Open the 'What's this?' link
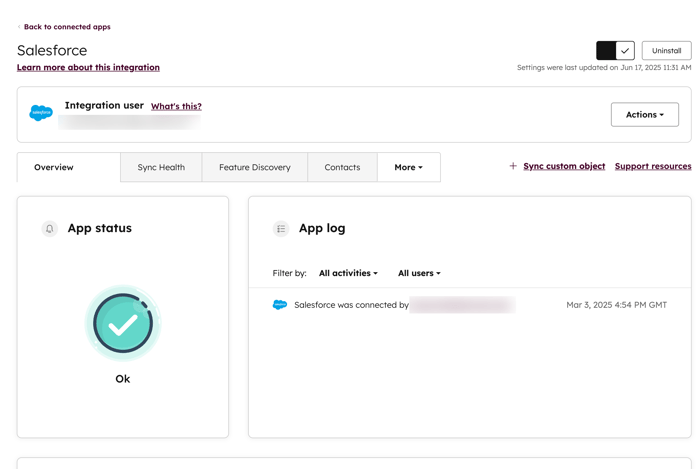 (176, 106)
